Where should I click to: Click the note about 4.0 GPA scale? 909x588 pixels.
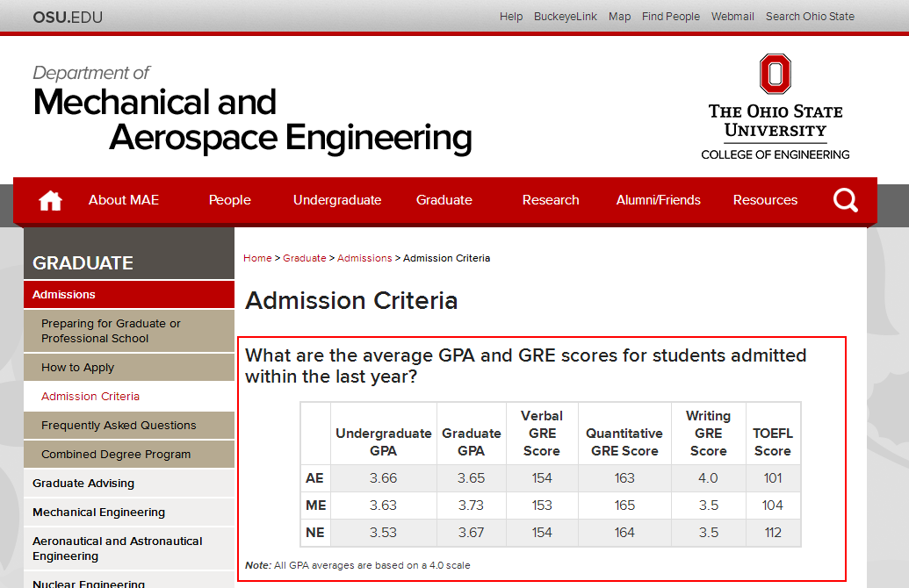point(357,565)
